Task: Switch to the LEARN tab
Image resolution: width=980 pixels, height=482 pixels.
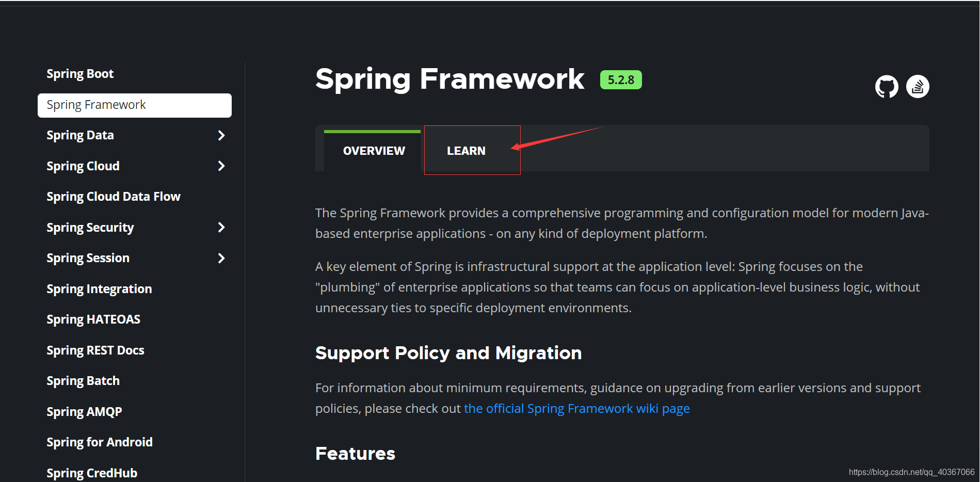Action: pyautogui.click(x=466, y=151)
